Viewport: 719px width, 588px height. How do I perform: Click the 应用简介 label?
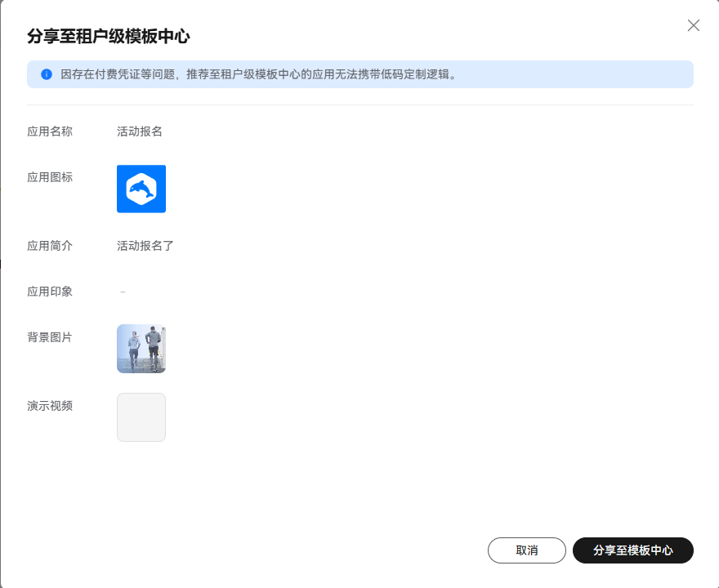[50, 246]
